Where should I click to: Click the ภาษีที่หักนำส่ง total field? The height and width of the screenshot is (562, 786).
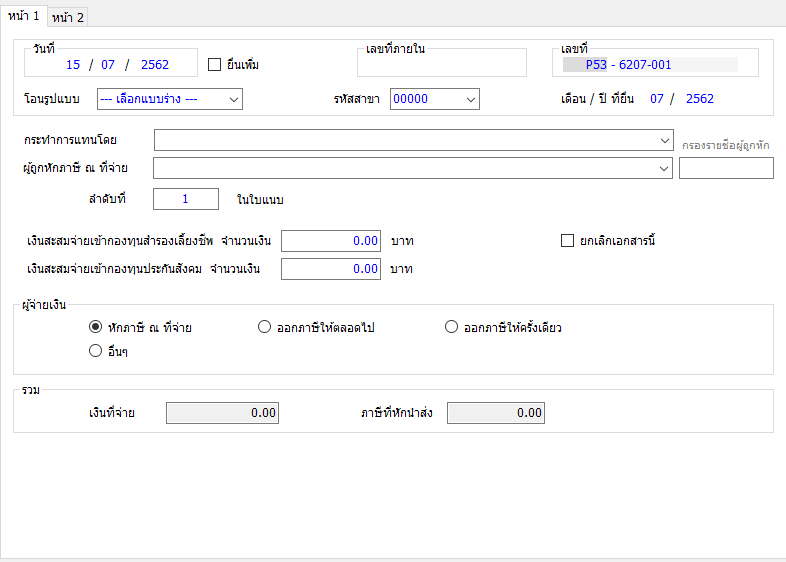click(x=496, y=413)
